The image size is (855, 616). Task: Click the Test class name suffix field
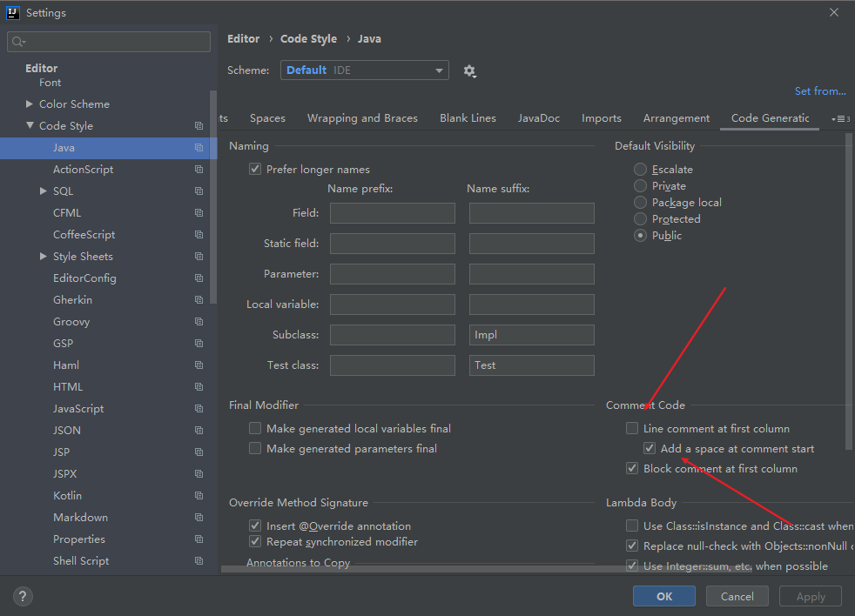point(532,365)
